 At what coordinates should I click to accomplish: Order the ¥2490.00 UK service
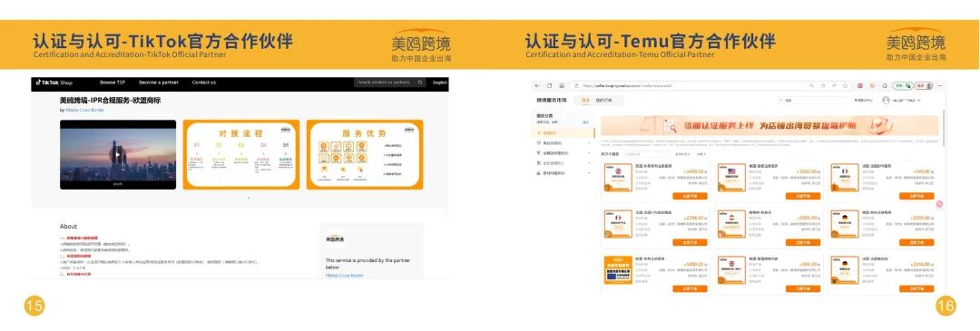tap(690, 196)
